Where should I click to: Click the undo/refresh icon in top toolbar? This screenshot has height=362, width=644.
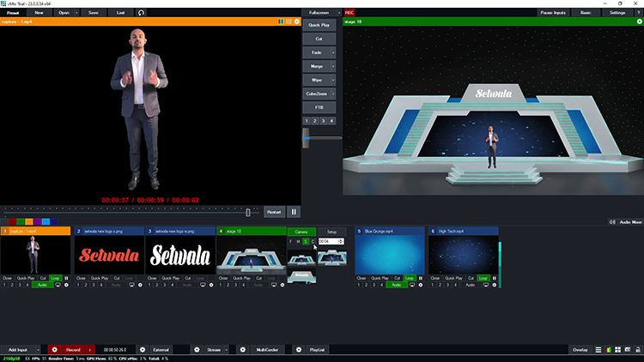142,13
